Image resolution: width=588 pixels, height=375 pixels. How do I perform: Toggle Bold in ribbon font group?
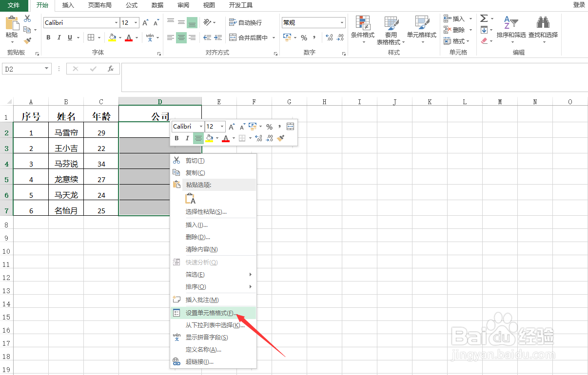point(48,37)
